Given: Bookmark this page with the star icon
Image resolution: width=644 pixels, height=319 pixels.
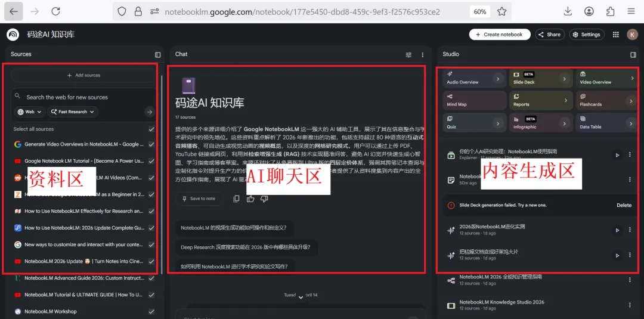Looking at the screenshot, I should [501, 11].
